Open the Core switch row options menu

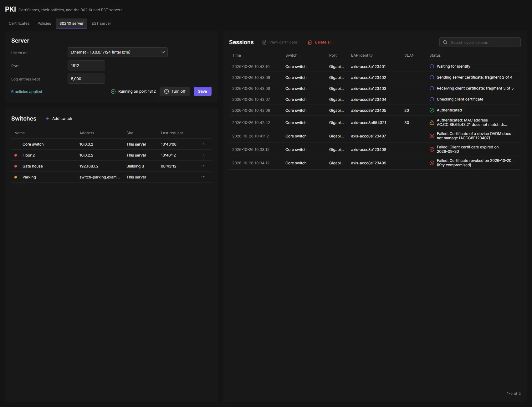(x=203, y=144)
